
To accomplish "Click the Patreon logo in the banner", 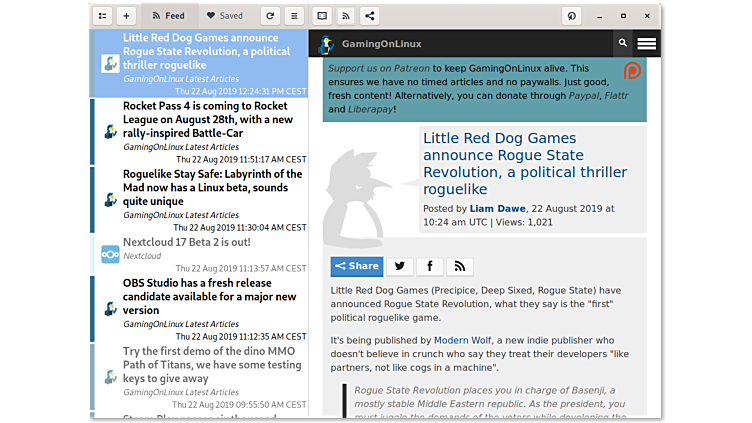I will point(633,71).
